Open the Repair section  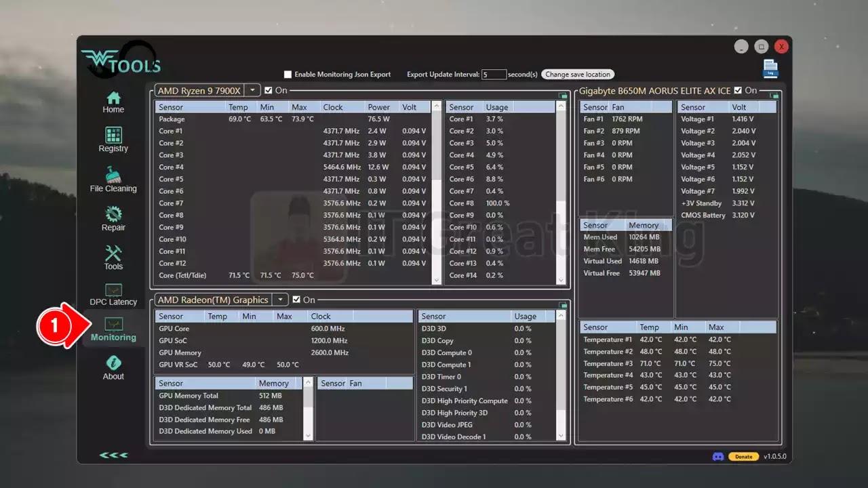pyautogui.click(x=113, y=219)
